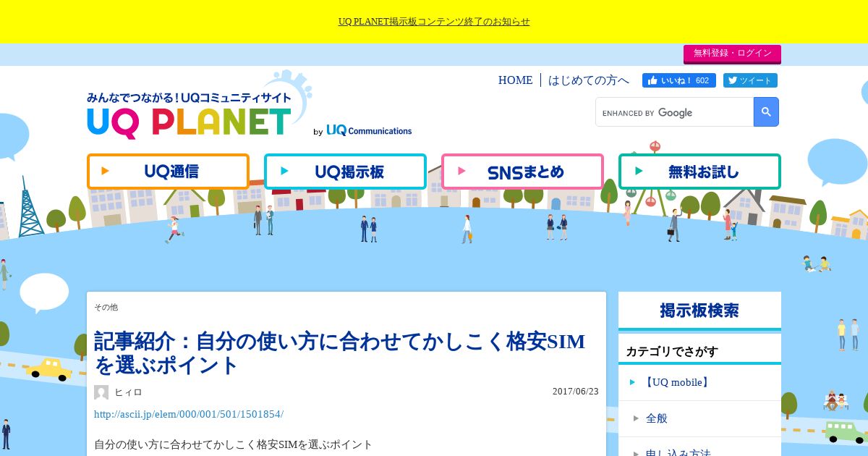Open the はじめての方へ page
The width and height of the screenshot is (868, 456).
tap(589, 80)
